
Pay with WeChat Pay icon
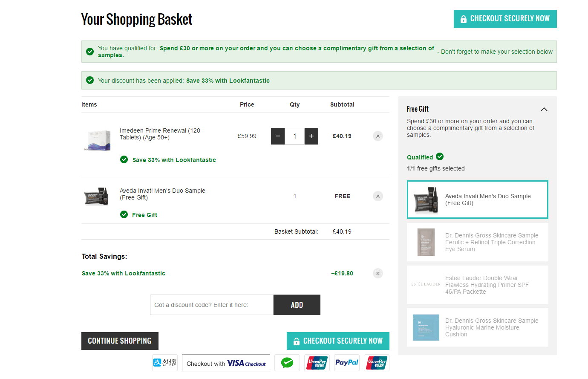click(287, 363)
